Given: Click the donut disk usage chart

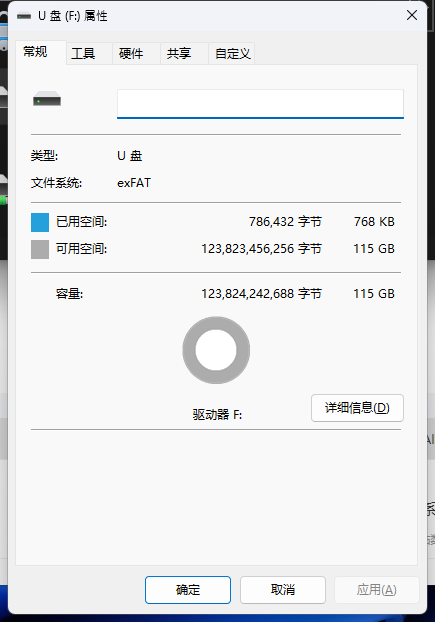Looking at the screenshot, I should [216, 350].
